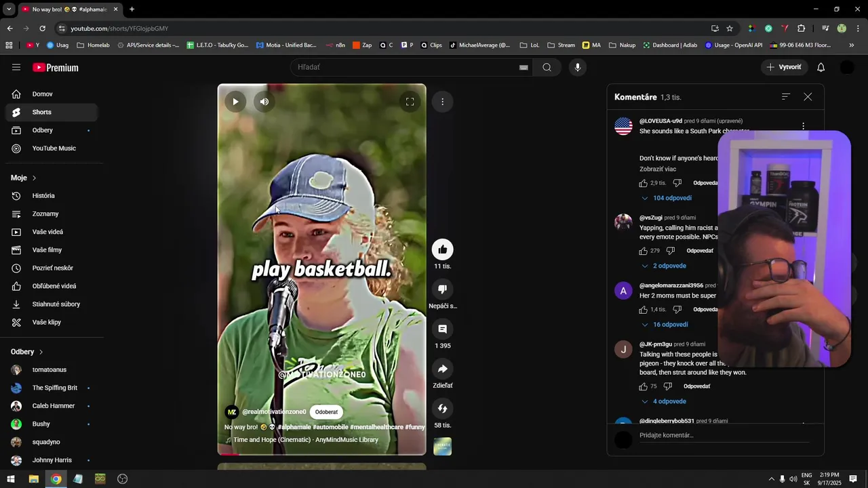Open @realmotivationzone0 channel link
The height and width of the screenshot is (488, 868).
click(x=274, y=412)
